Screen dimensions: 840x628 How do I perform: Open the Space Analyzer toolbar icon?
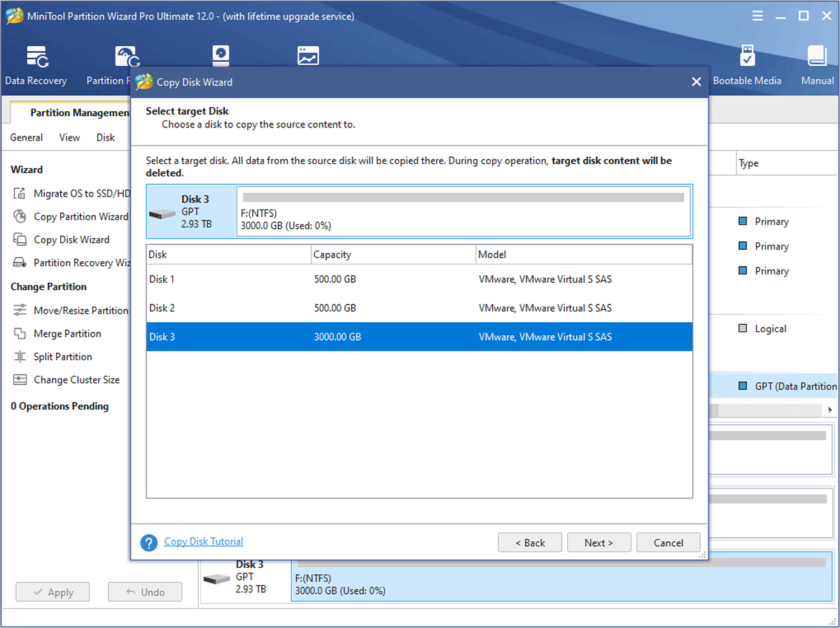click(x=308, y=56)
